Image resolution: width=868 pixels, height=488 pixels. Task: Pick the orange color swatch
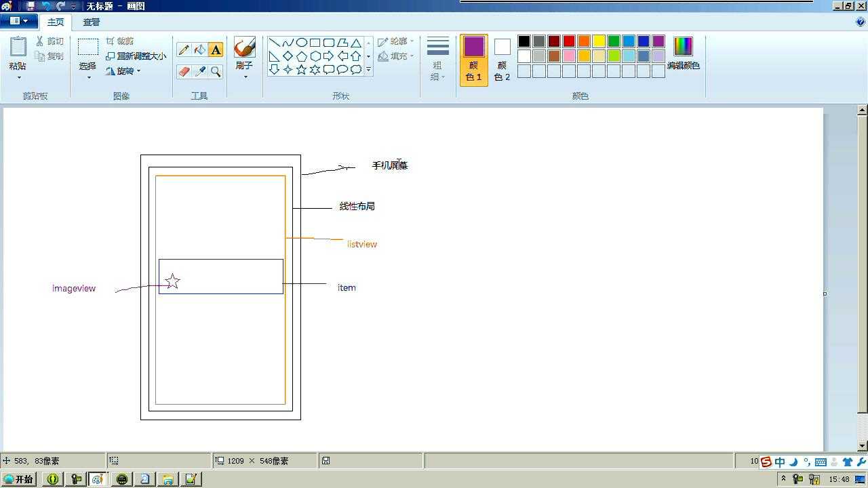584,41
